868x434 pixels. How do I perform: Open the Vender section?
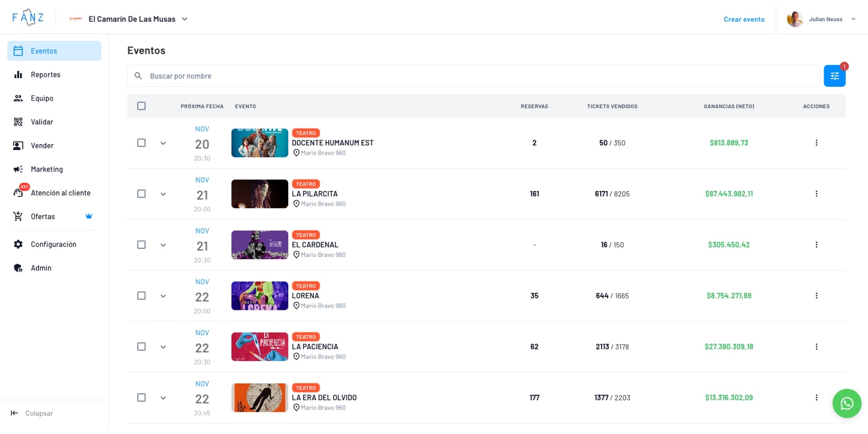click(x=42, y=145)
